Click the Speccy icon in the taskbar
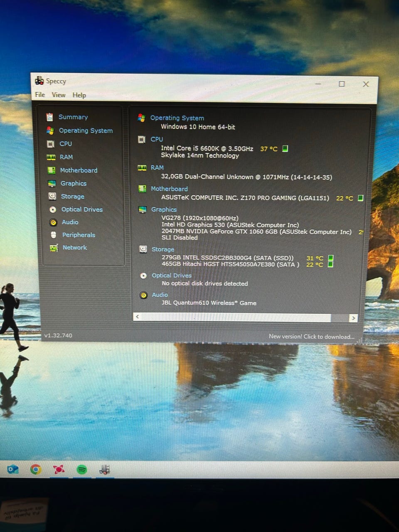Viewport: 399px width, 532px height. click(x=104, y=470)
